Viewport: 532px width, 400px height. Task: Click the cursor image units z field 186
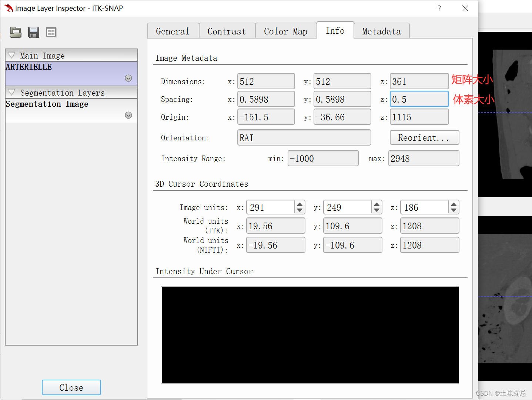pyautogui.click(x=425, y=207)
